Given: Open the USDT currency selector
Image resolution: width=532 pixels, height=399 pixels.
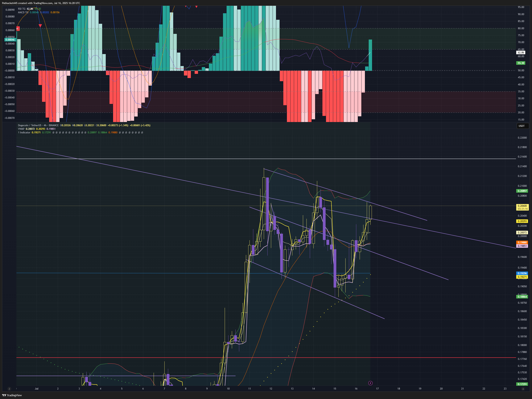Looking at the screenshot, I should pyautogui.click(x=523, y=126).
